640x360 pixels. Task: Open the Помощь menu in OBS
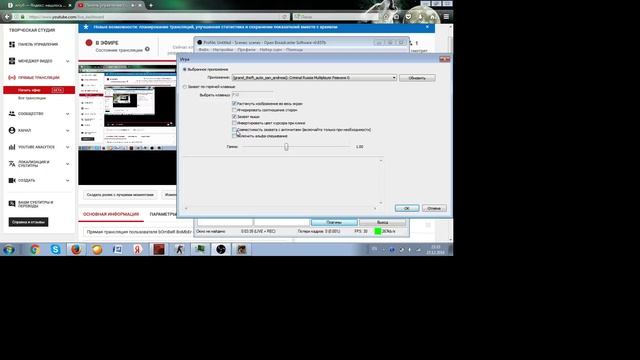(294, 50)
